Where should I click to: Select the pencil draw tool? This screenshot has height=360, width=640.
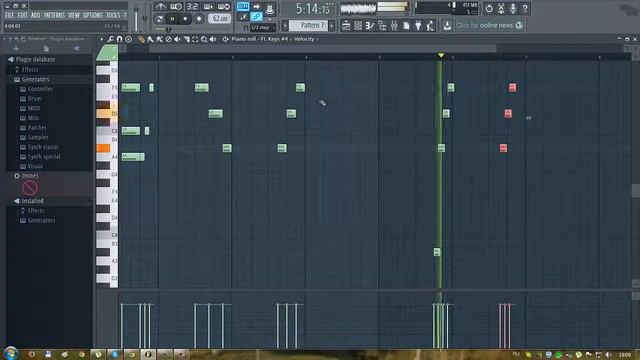pyautogui.click(x=141, y=39)
